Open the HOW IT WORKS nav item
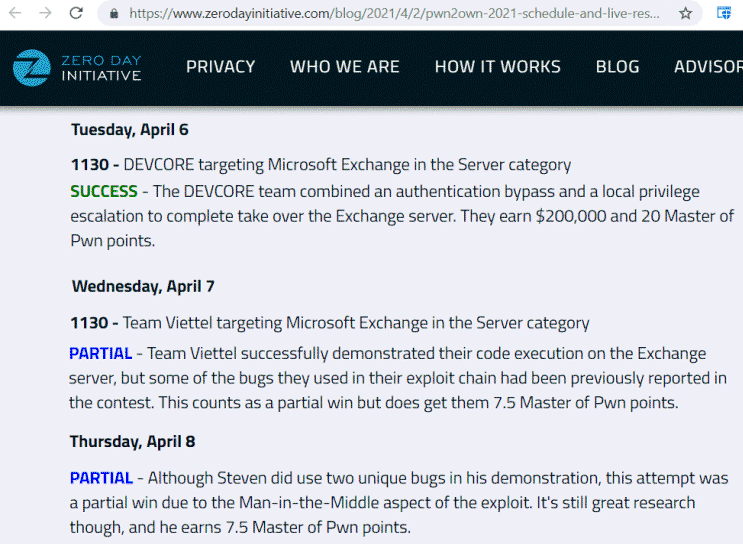This screenshot has height=544, width=743. (498, 67)
